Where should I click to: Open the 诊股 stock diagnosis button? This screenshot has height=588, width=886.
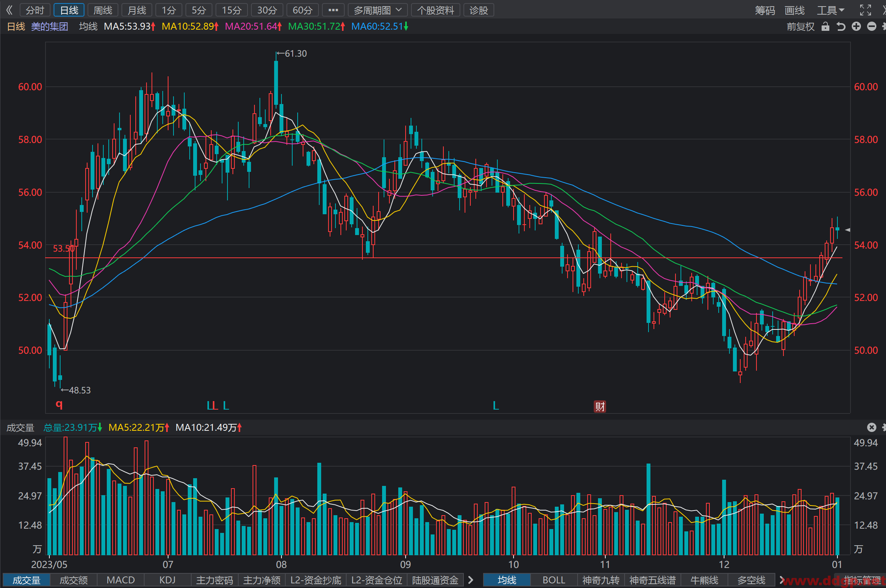pos(479,10)
